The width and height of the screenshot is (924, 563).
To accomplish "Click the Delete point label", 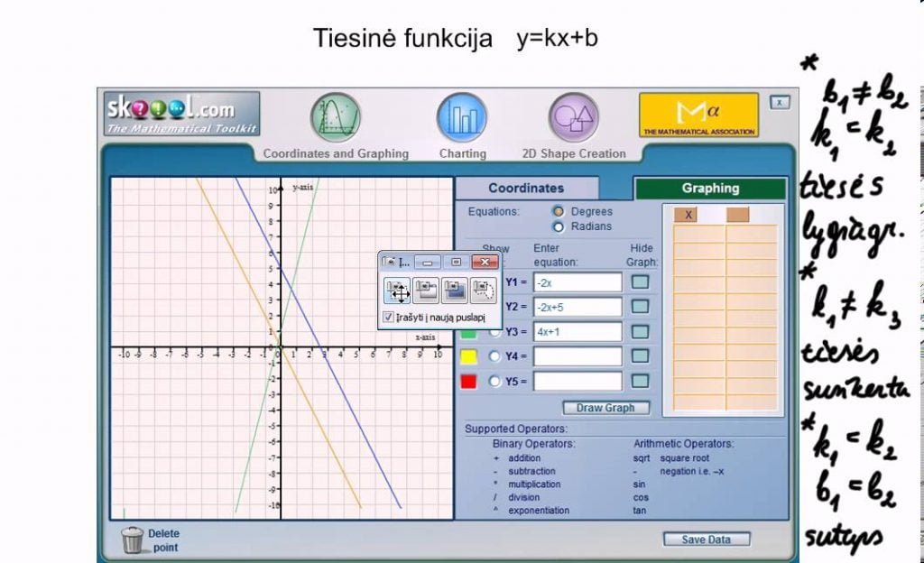I will coord(164,540).
